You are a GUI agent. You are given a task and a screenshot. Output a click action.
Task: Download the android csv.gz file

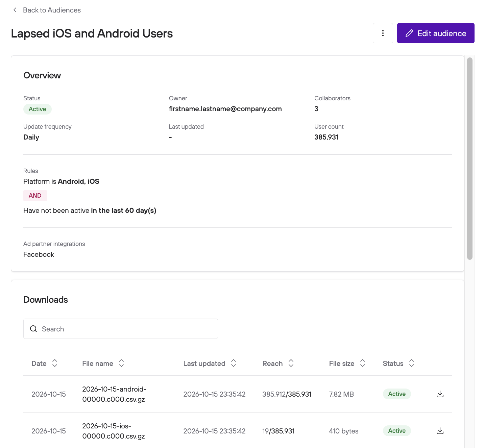pos(440,394)
